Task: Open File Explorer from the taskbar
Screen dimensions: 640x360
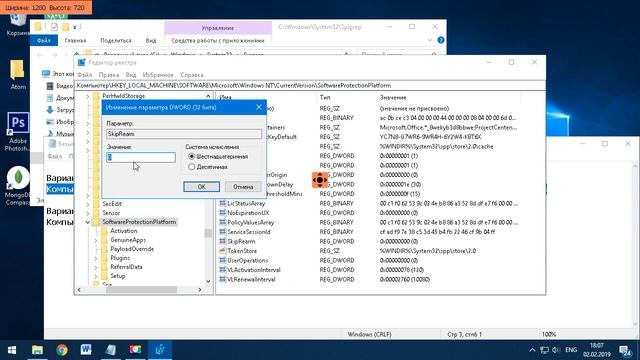Action: click(x=37, y=350)
